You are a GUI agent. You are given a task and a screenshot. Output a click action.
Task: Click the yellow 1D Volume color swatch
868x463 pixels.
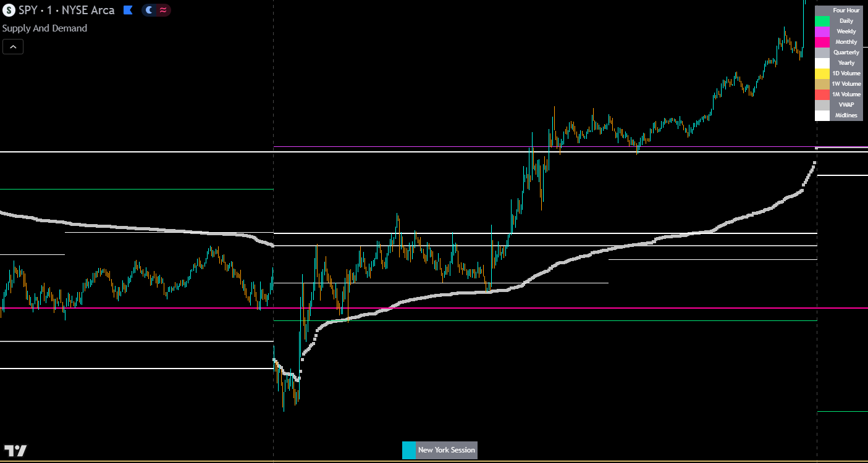[x=822, y=73]
